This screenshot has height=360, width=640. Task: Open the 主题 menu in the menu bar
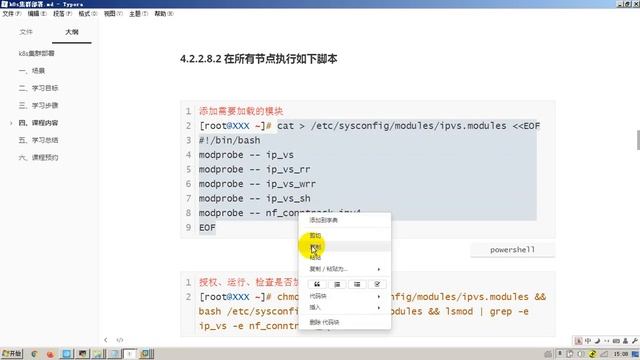click(138, 13)
